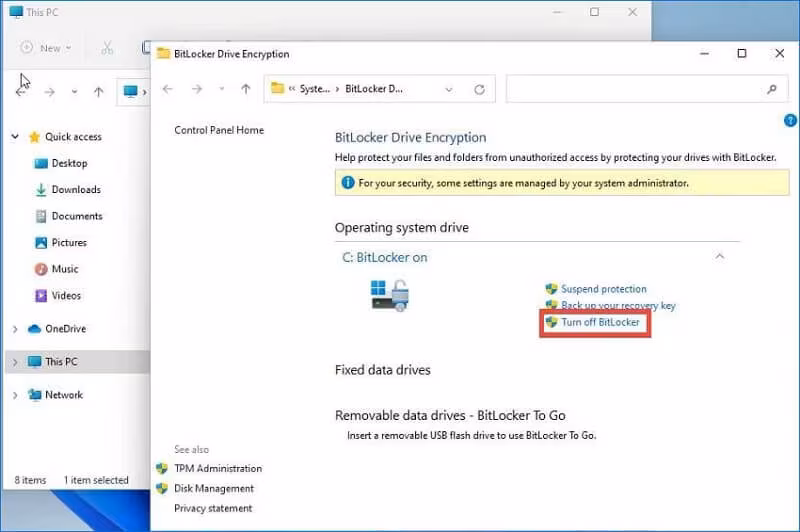Open recent locations dropdown in BitLocker window
Screen dimensions: 800x532
point(221,89)
